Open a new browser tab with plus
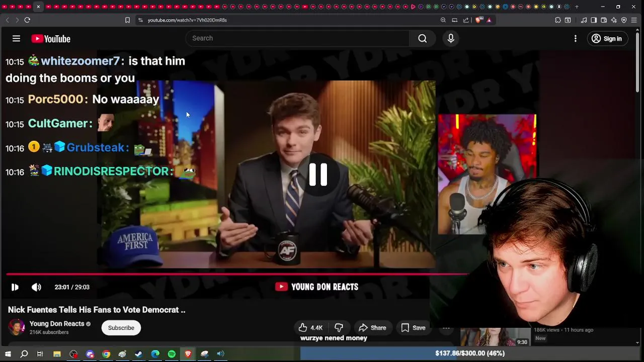Screen dimensions: 644x362 coord(577,7)
